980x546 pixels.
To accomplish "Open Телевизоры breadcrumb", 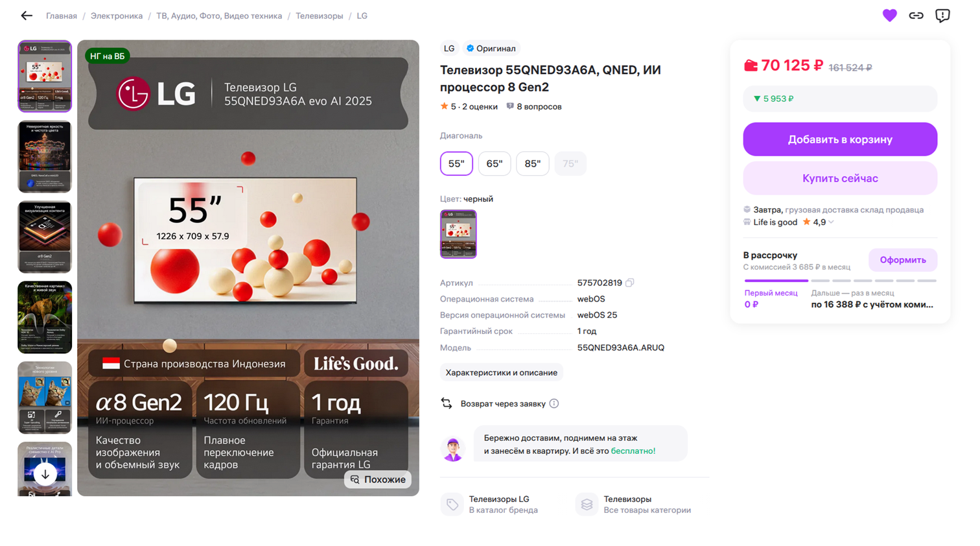I will (x=320, y=16).
